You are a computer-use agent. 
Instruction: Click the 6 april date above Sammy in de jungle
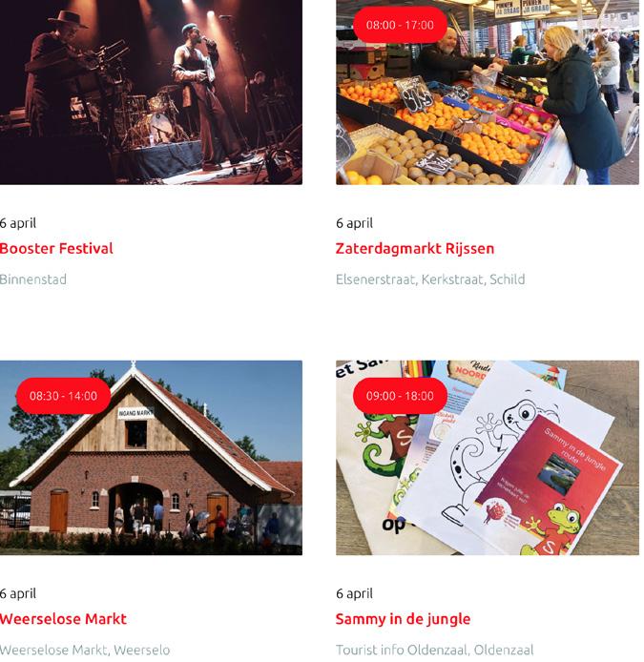tap(354, 593)
